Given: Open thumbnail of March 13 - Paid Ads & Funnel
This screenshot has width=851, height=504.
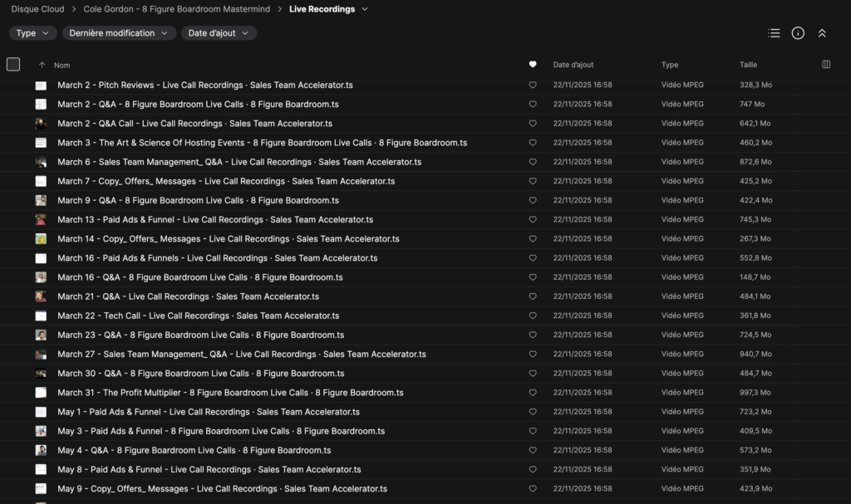Looking at the screenshot, I should tap(41, 220).
